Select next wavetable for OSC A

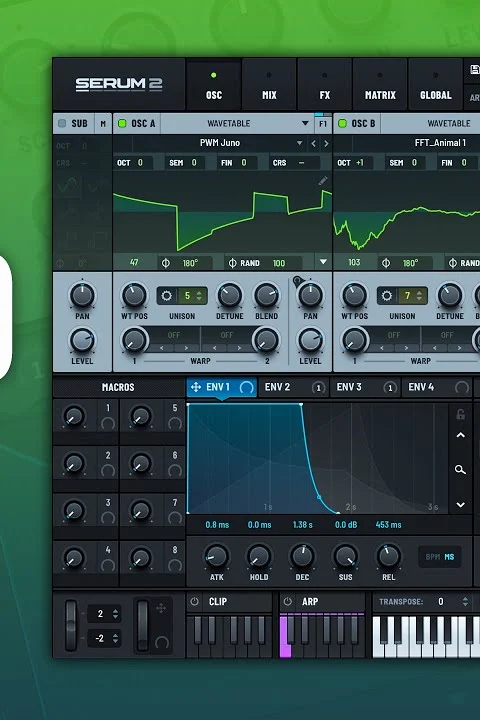tap(326, 143)
